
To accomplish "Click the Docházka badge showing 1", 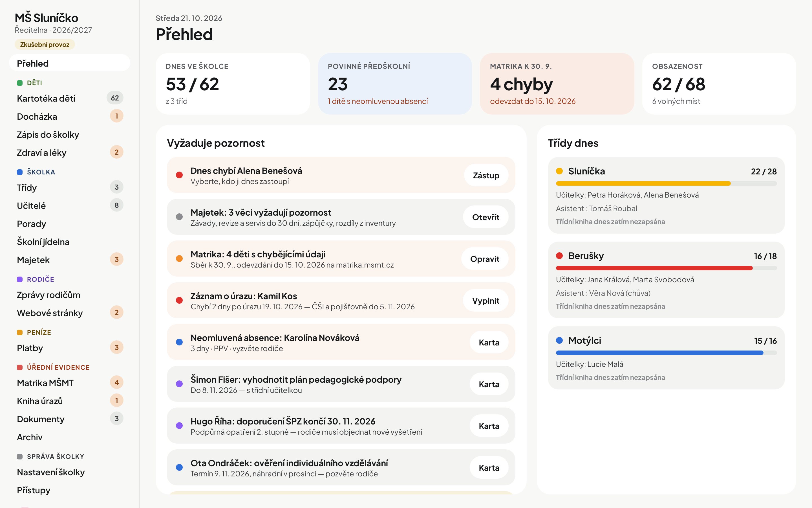I will click(116, 116).
